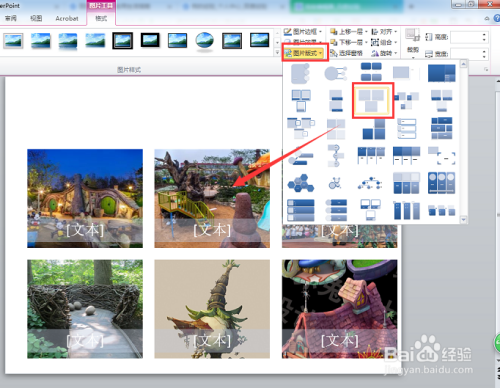Open the 组合 group options
This screenshot has width=500, height=388.
pos(384,42)
